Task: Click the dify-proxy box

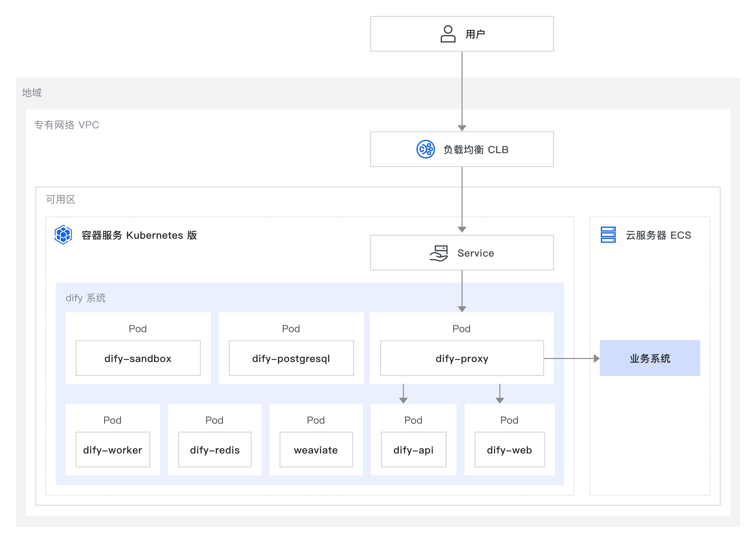Action: point(462,358)
